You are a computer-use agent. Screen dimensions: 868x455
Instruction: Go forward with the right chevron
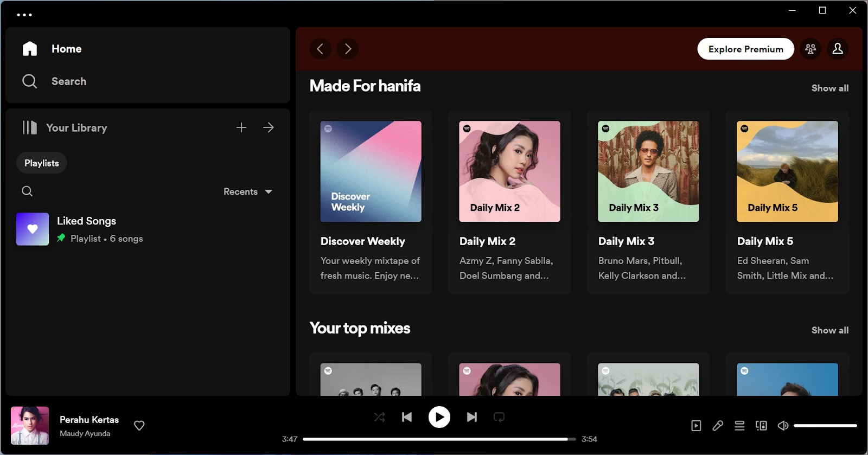(348, 49)
